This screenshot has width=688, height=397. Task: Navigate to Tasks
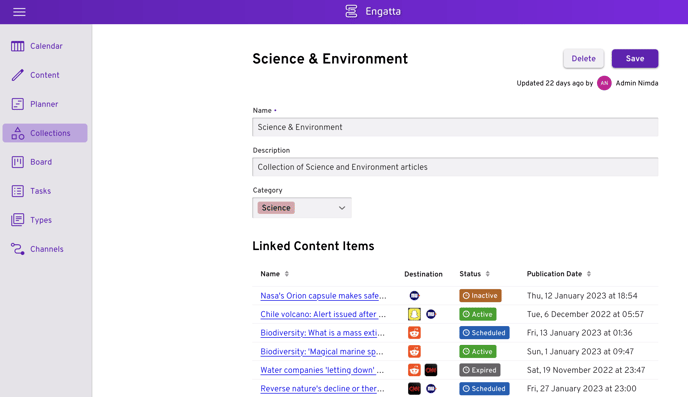click(x=45, y=191)
